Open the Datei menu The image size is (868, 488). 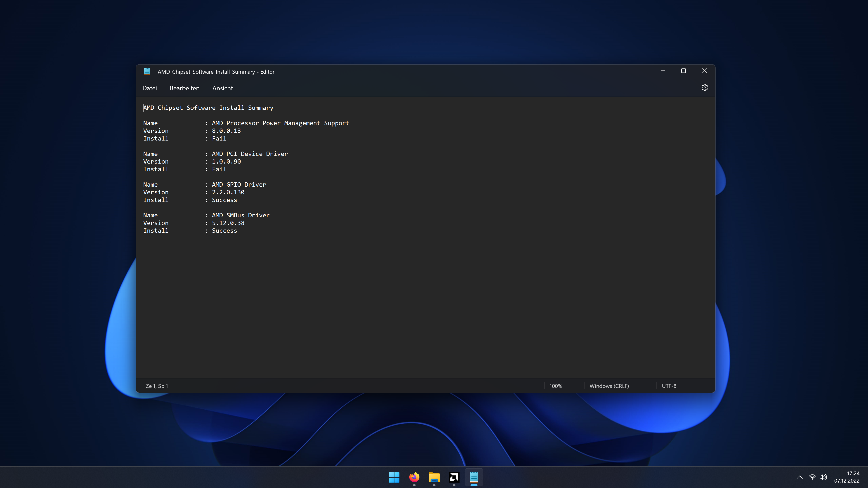click(x=150, y=88)
